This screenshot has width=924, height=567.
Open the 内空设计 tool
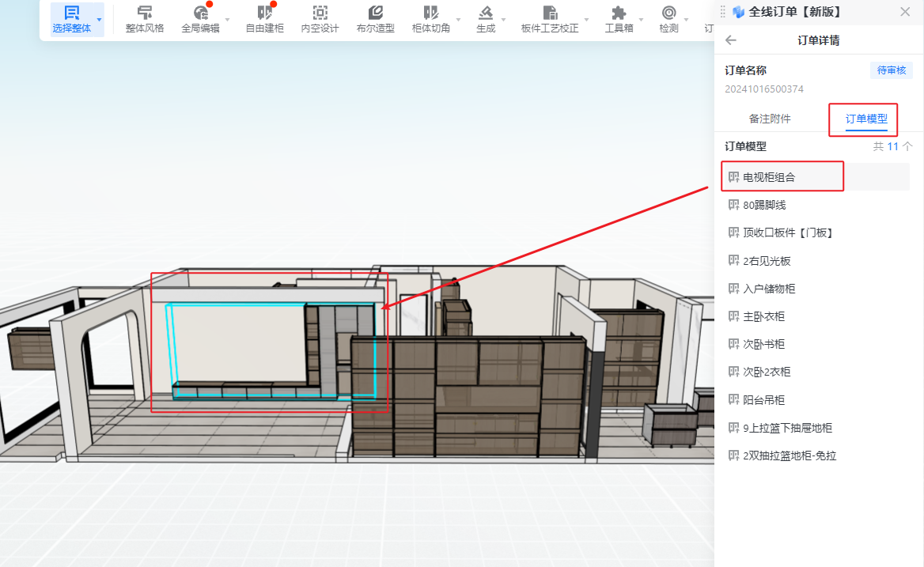click(x=320, y=19)
